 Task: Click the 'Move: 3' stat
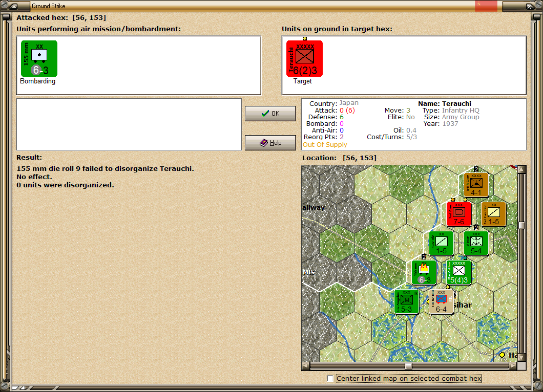coord(397,111)
